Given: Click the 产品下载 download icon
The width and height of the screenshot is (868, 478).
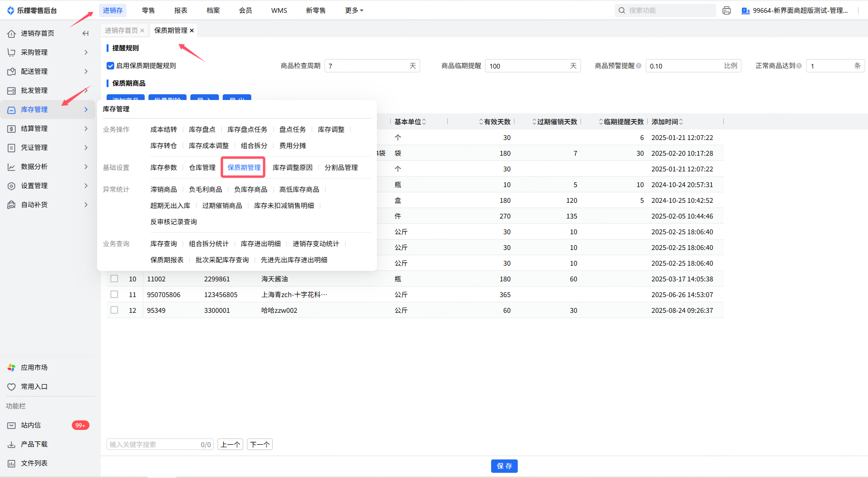Looking at the screenshot, I should (11, 444).
